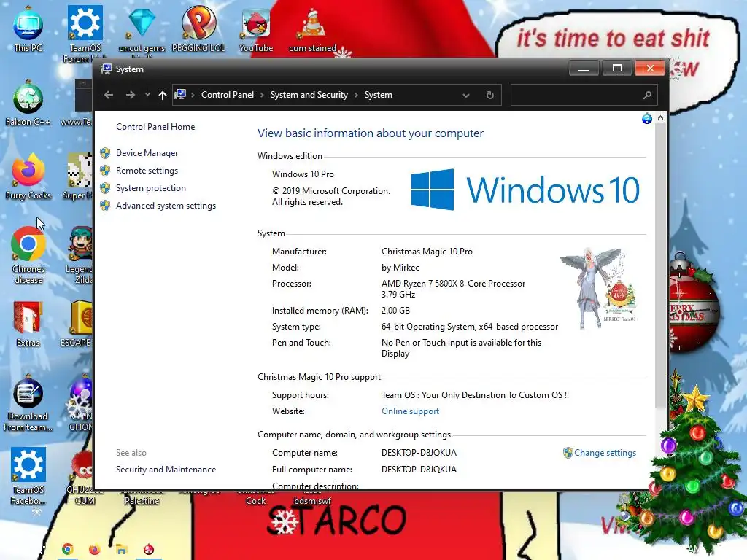Click shield icon beside Advanced system settings
The width and height of the screenshot is (747, 560).
tap(105, 206)
